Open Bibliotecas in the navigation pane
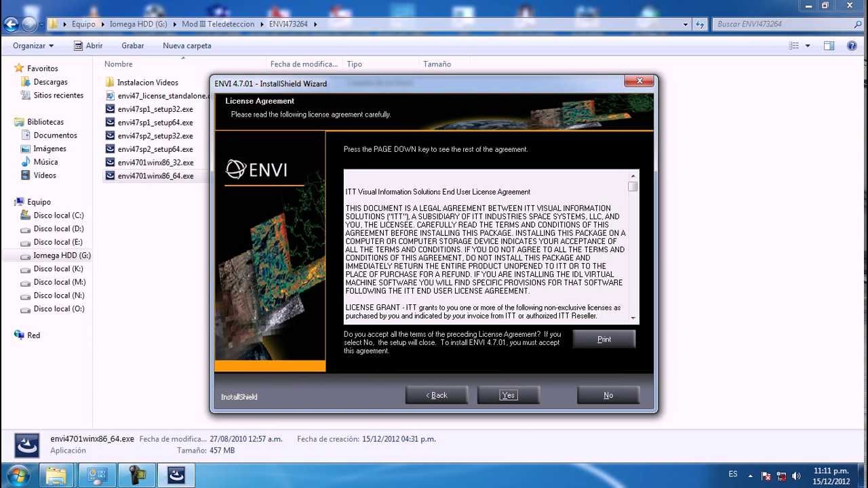The width and height of the screenshot is (868, 488). (45, 122)
